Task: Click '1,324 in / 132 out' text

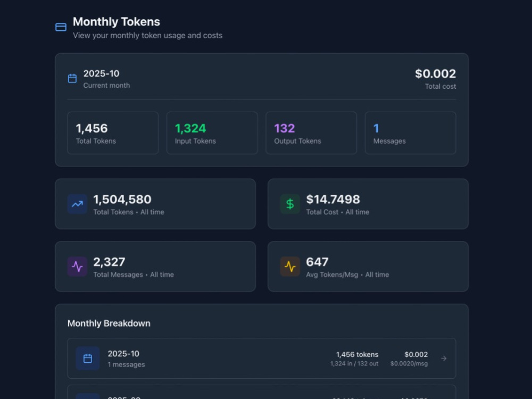Action: (354, 364)
